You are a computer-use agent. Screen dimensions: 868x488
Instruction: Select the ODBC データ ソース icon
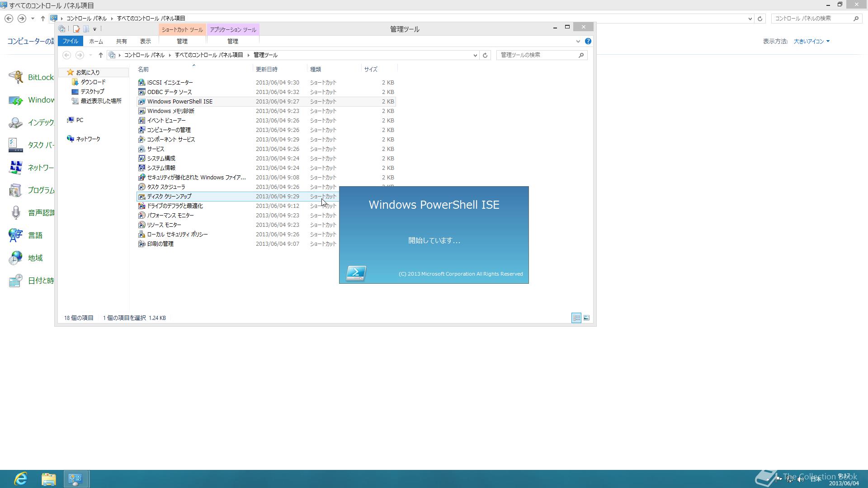tap(142, 92)
